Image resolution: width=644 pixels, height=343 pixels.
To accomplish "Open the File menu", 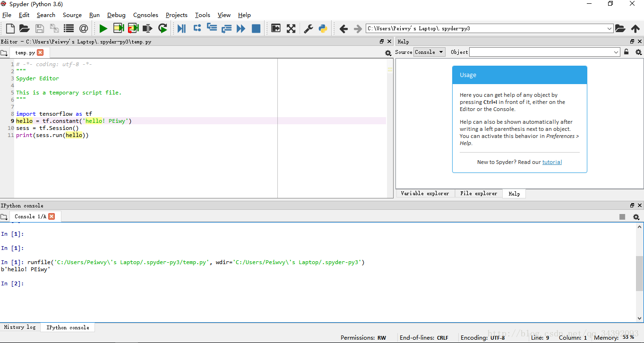I will (x=7, y=15).
